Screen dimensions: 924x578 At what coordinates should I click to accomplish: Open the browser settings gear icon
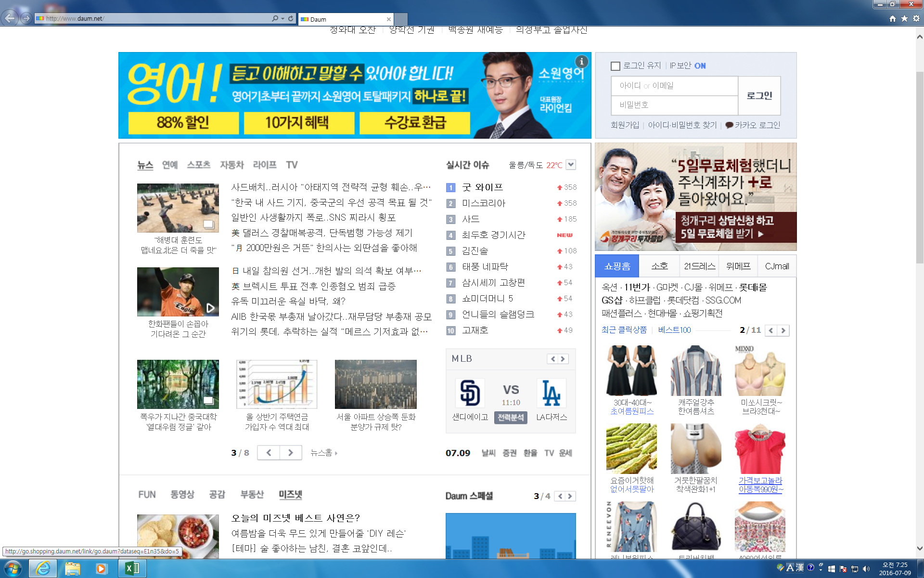coord(916,18)
